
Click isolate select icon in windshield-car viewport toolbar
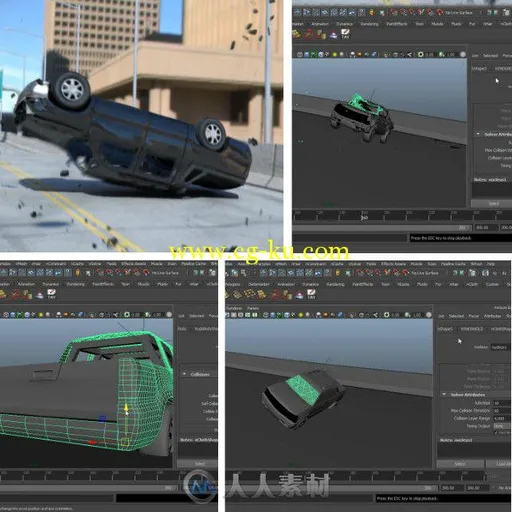pos(352,315)
